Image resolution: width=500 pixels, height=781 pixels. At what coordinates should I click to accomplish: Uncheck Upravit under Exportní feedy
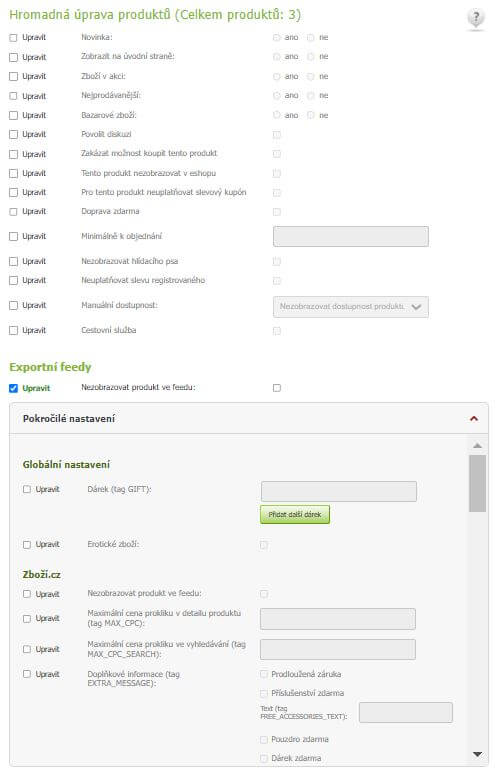[x=13, y=388]
